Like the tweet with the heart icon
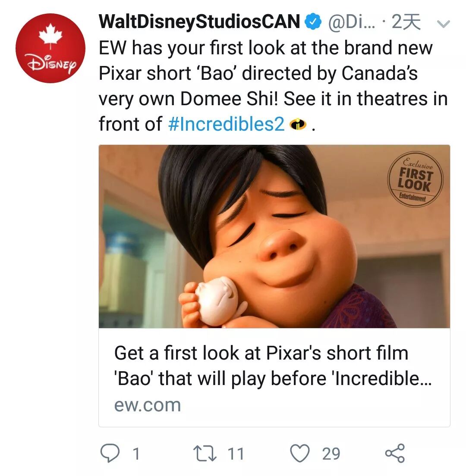The height and width of the screenshot is (476, 466). pyautogui.click(x=300, y=453)
